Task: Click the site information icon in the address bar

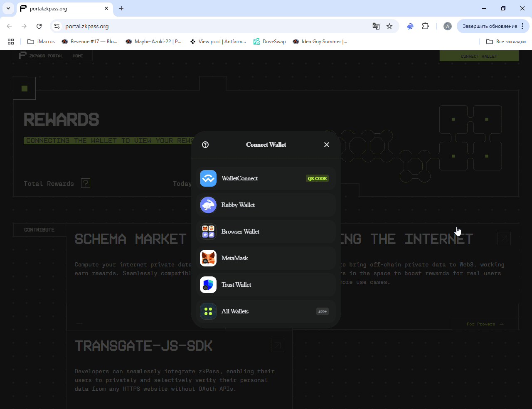Action: coord(57,26)
